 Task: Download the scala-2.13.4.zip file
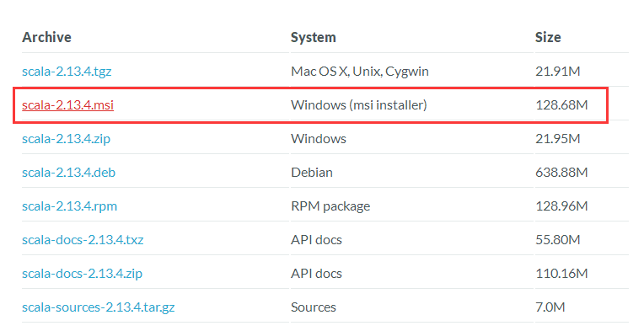[x=66, y=139]
